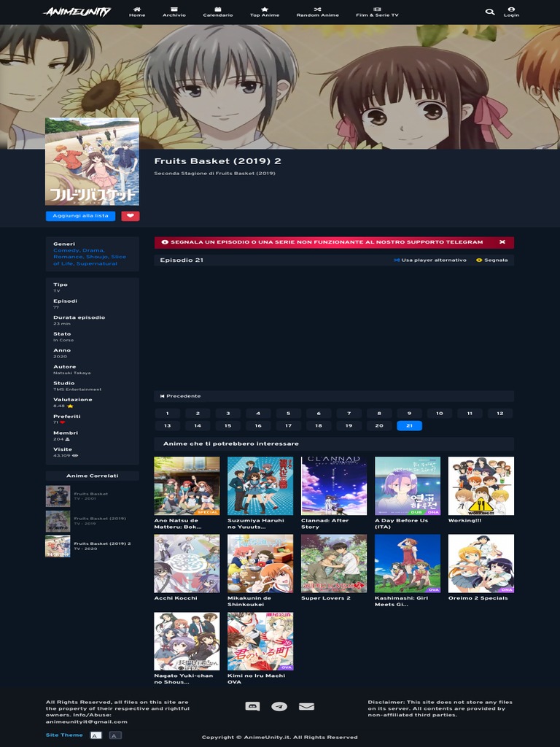This screenshot has width=560, height=747.
Task: Select the dark site theme swatch
Action: [114, 735]
